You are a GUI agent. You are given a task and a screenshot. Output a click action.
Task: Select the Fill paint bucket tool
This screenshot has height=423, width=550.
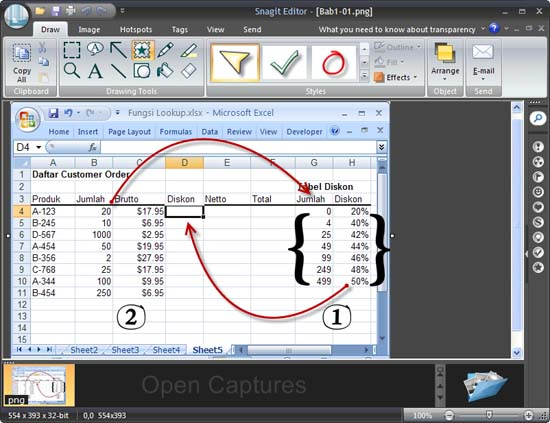tap(165, 70)
